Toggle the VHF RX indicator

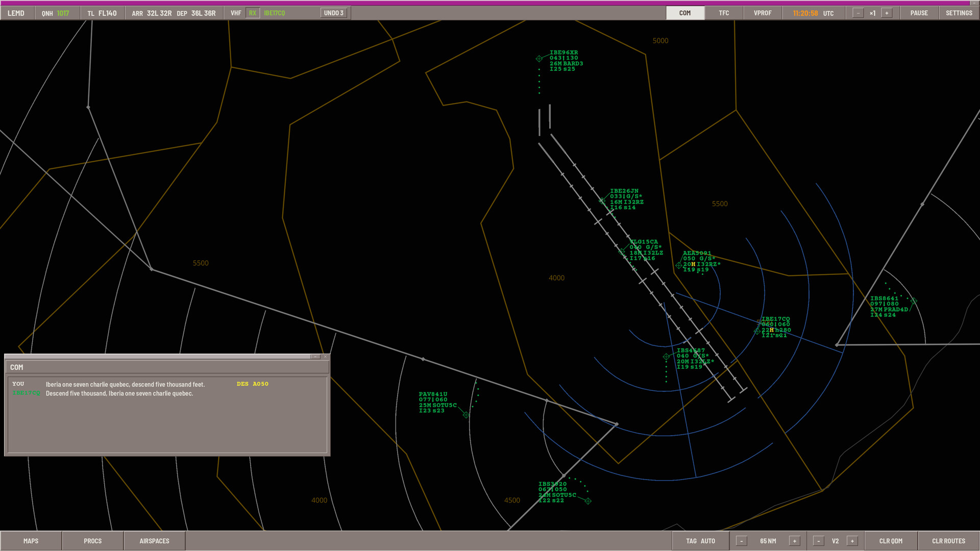[253, 13]
